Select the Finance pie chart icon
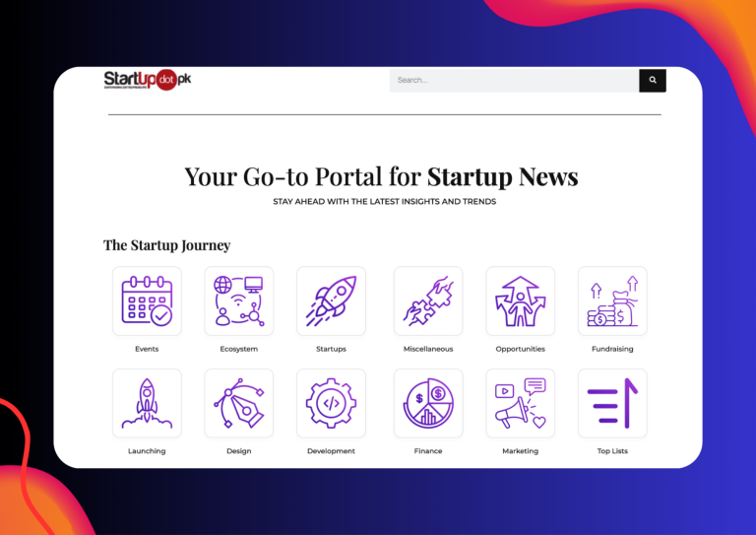 [x=428, y=403]
